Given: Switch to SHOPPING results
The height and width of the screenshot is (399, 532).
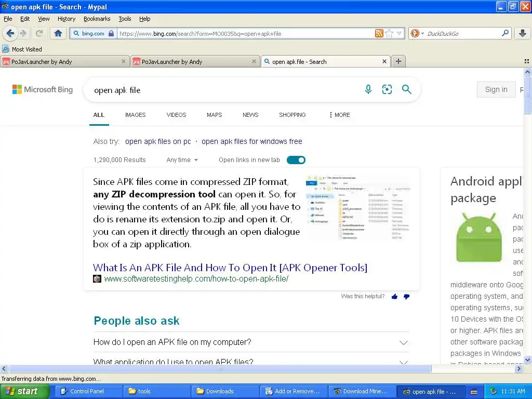Looking at the screenshot, I should 292,115.
